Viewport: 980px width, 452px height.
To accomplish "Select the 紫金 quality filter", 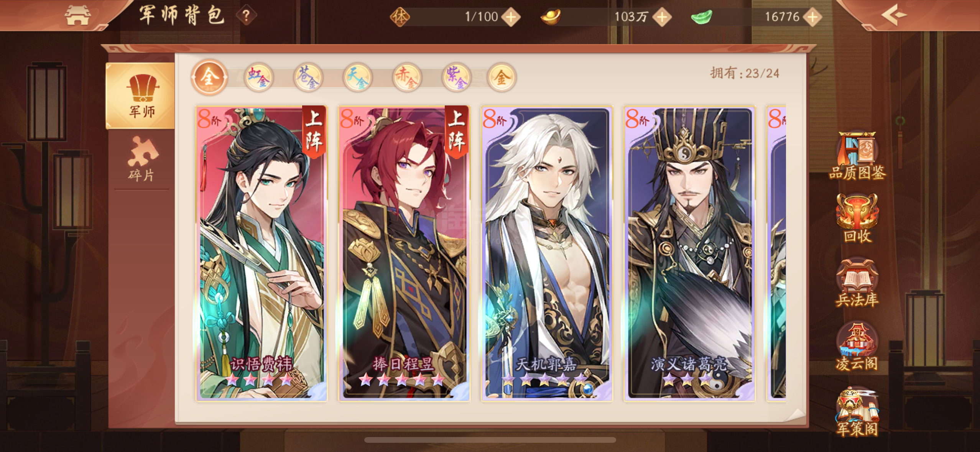I will pyautogui.click(x=456, y=77).
